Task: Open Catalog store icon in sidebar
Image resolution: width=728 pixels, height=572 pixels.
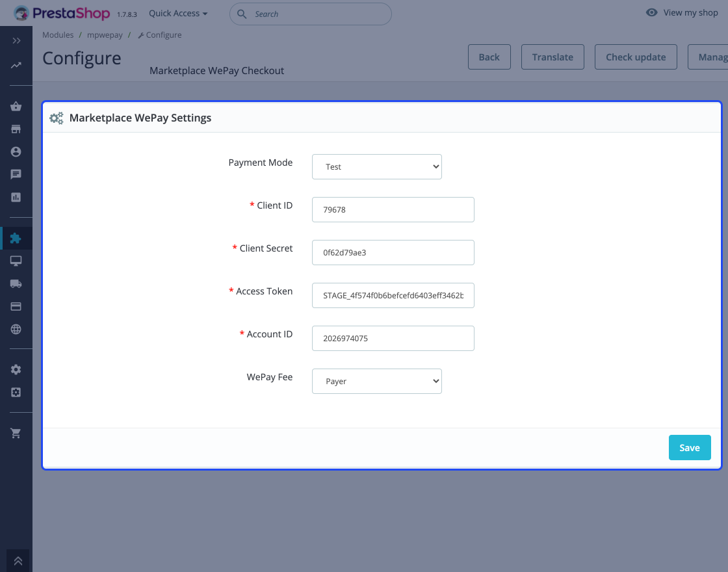Action: coord(16,129)
